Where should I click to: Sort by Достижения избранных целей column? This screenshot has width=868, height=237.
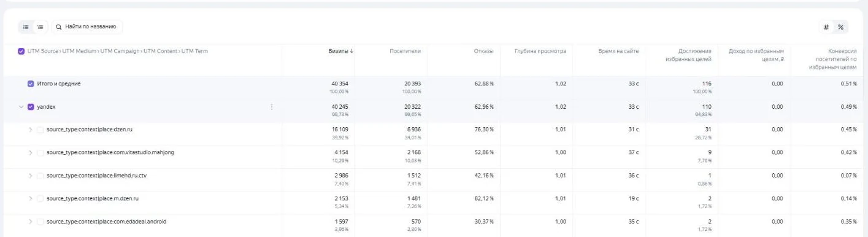[x=688, y=55]
